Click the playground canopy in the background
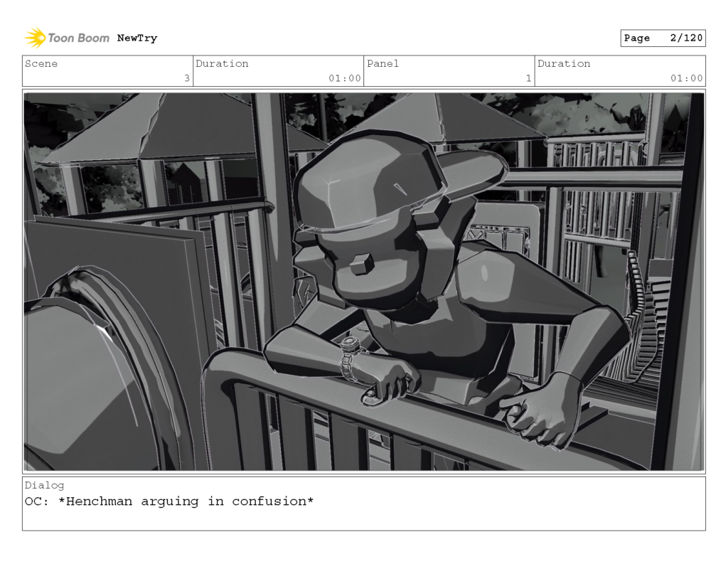Image resolution: width=728 pixels, height=564 pixels. [164, 128]
